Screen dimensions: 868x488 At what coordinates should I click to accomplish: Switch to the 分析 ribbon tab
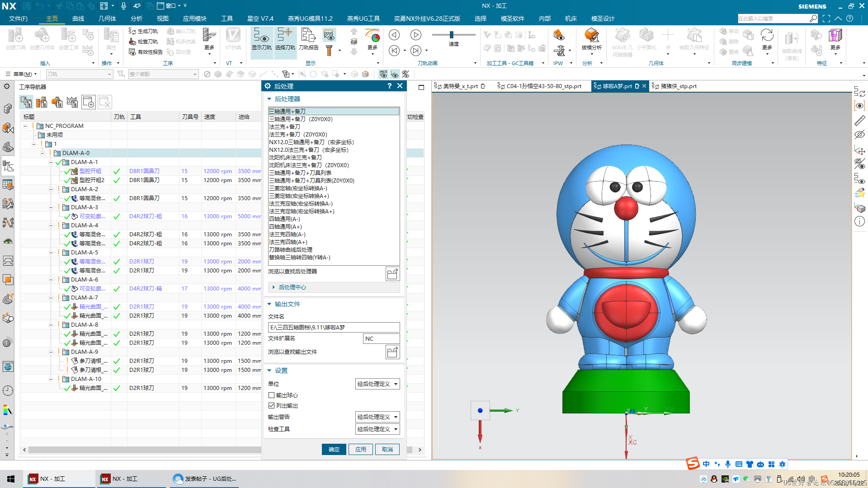137,19
